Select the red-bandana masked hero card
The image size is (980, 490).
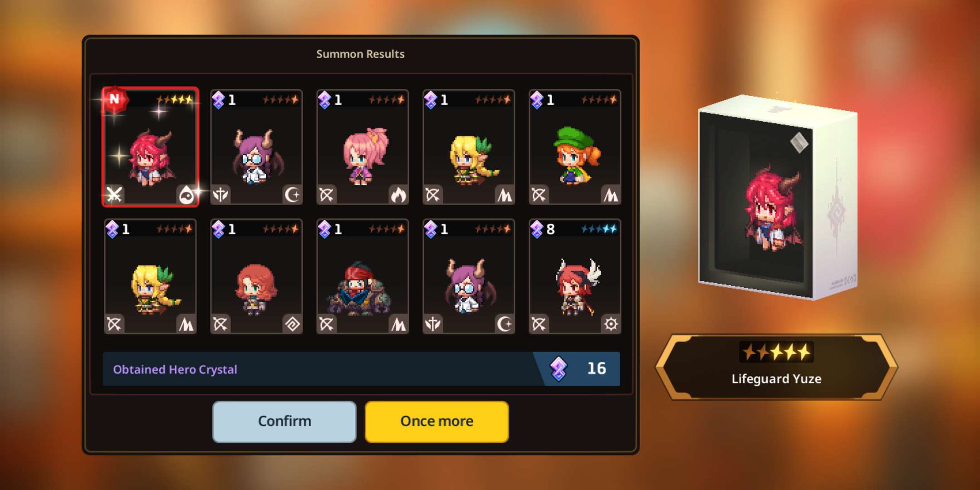pyautogui.click(x=363, y=276)
